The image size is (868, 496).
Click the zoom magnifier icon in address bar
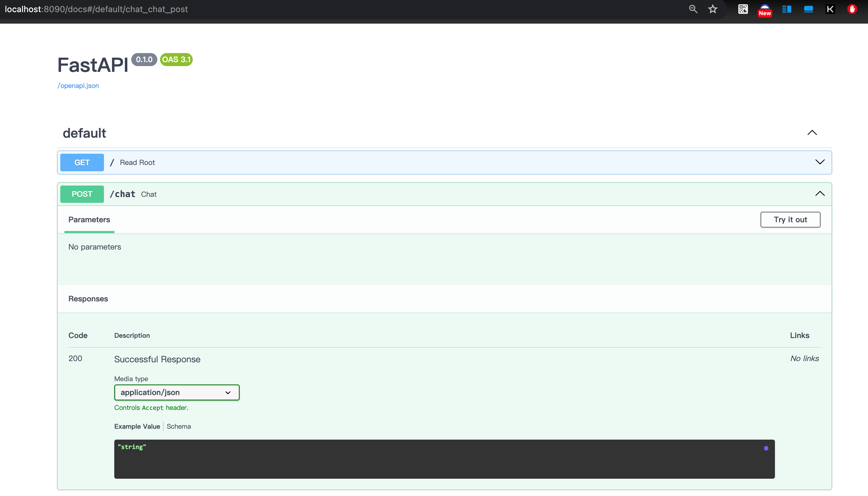[693, 9]
